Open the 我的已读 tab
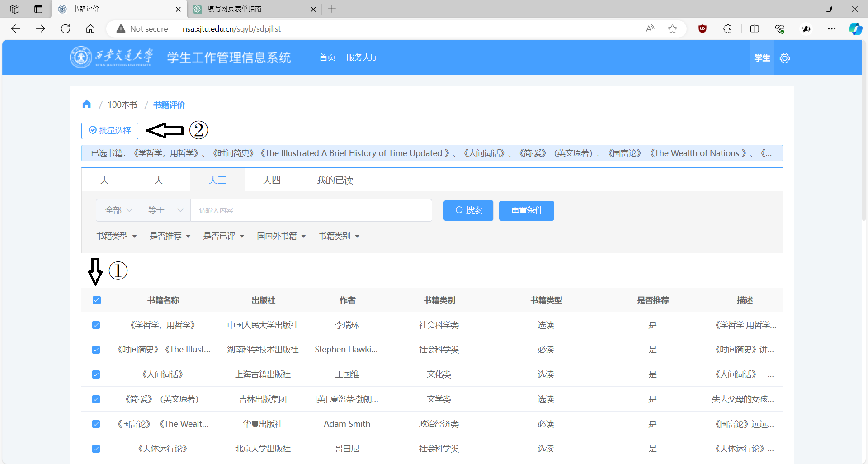Screen dimensions: 868x464 [335, 180]
